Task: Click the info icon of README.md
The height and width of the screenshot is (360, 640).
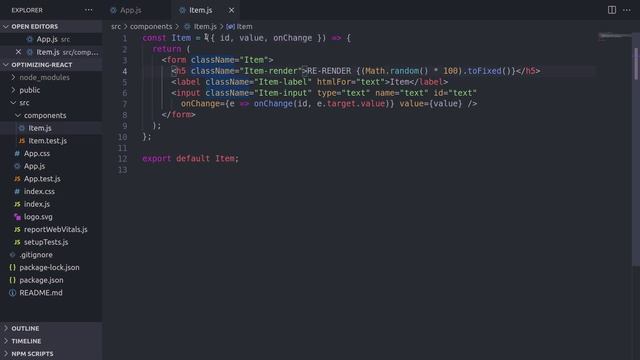Action: point(12,293)
